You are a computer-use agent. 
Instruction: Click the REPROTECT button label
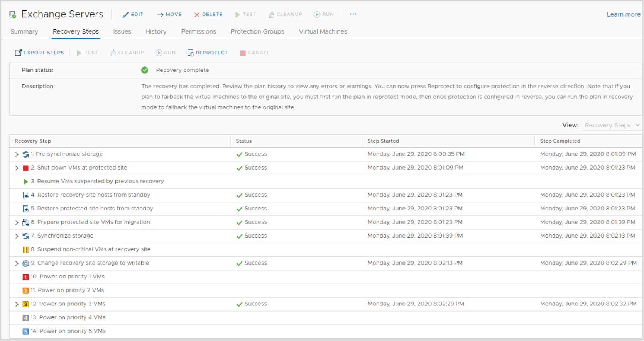[x=212, y=53]
